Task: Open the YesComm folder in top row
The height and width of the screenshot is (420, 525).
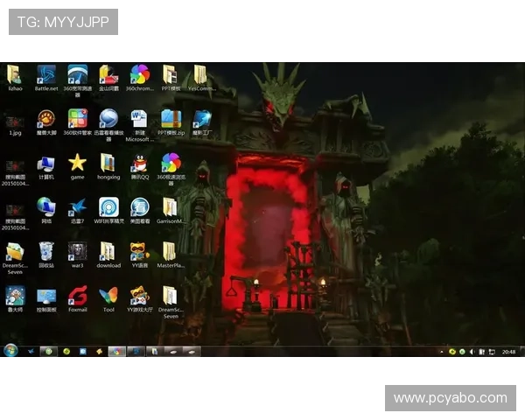Action: (x=201, y=75)
